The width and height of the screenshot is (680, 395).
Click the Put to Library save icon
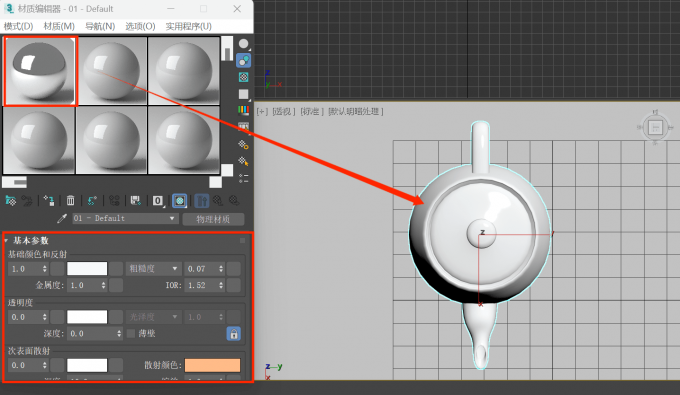click(136, 201)
